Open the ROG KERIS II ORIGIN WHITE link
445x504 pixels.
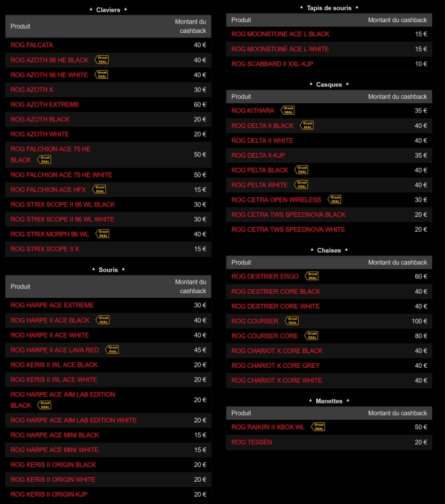click(x=53, y=479)
